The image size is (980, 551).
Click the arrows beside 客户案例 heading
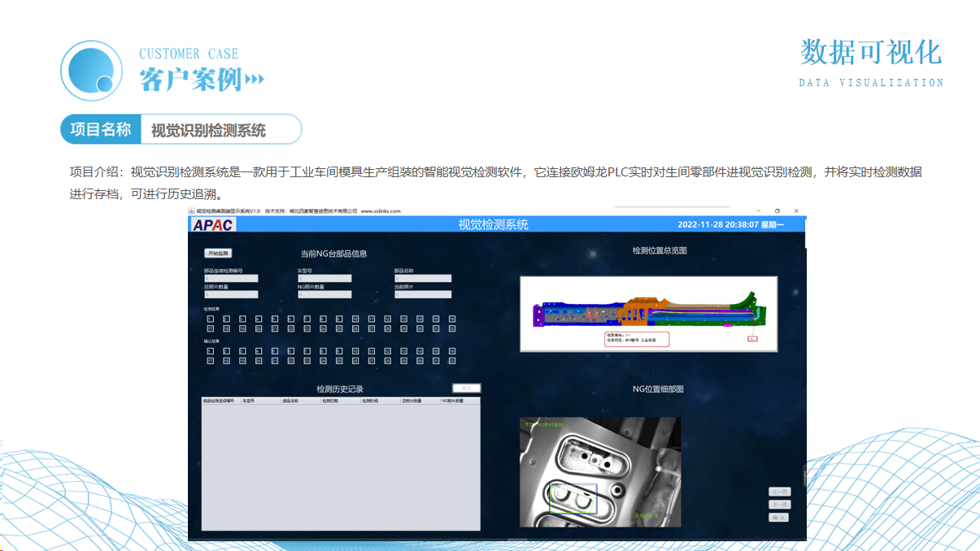point(255,80)
